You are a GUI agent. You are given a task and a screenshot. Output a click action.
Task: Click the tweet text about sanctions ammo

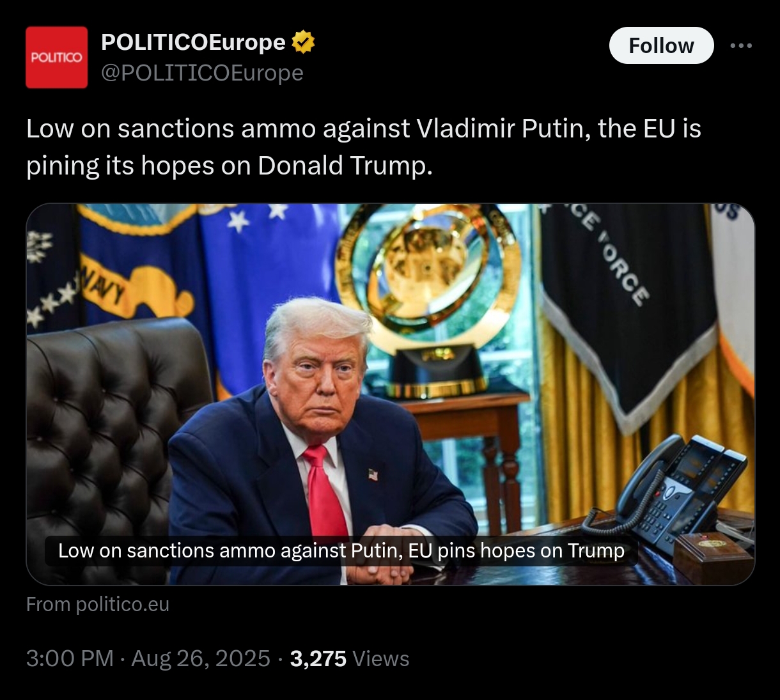(x=363, y=147)
